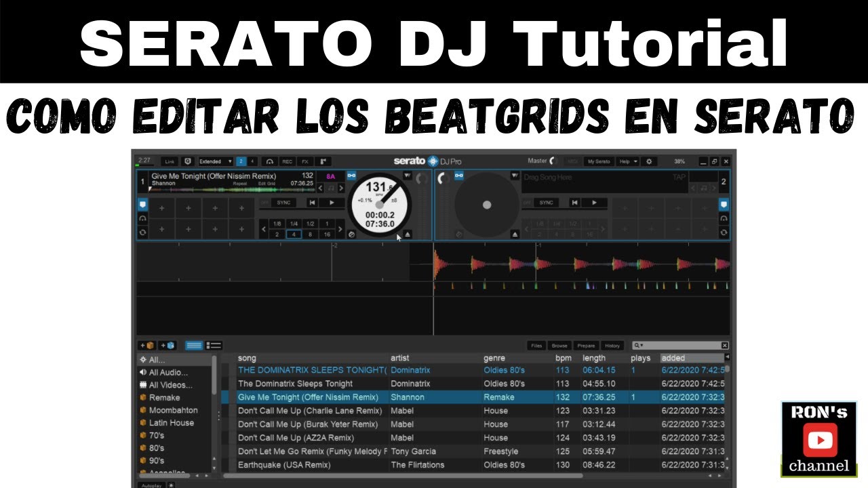The width and height of the screenshot is (868, 488).
Task: Open the Help dropdown menu
Action: pyautogui.click(x=627, y=161)
